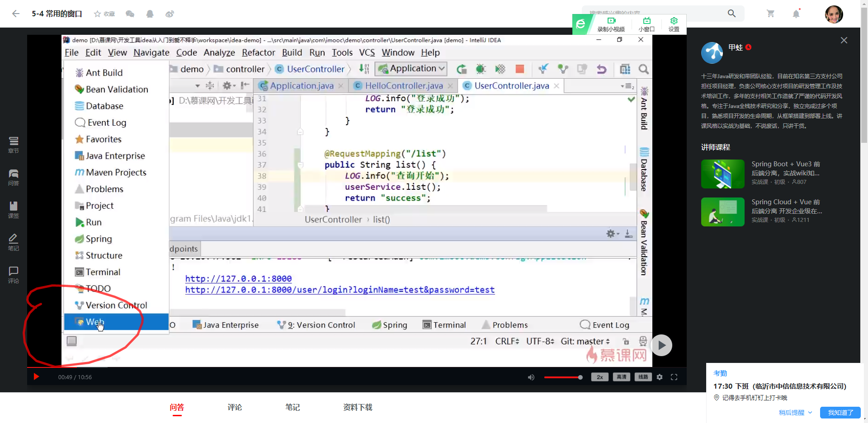Click the IntelliJ debug bug icon
Image resolution: width=868 pixels, height=423 pixels.
tap(481, 69)
